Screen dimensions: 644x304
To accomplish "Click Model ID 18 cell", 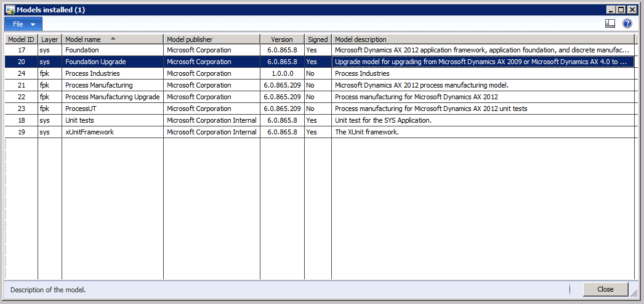I will pos(22,120).
